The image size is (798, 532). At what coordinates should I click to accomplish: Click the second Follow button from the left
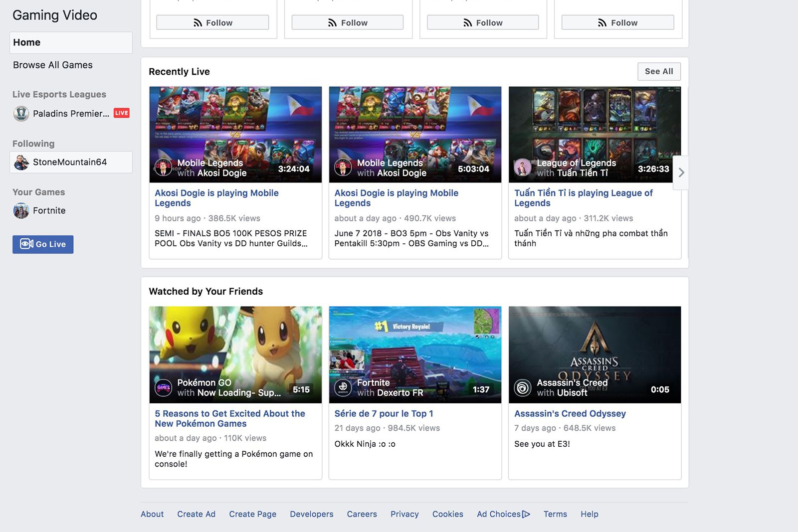pyautogui.click(x=348, y=22)
